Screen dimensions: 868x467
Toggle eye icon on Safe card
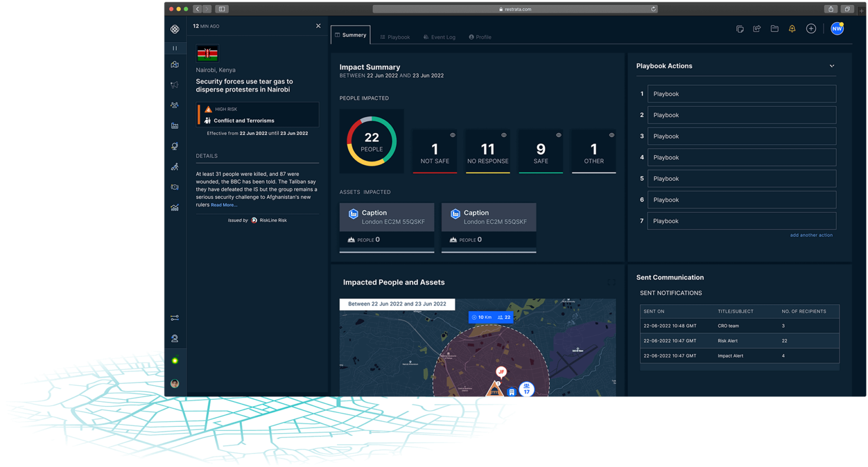558,135
